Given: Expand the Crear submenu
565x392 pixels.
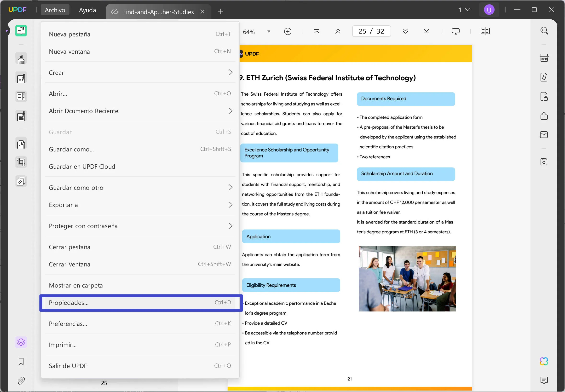Looking at the screenshot, I should point(140,72).
